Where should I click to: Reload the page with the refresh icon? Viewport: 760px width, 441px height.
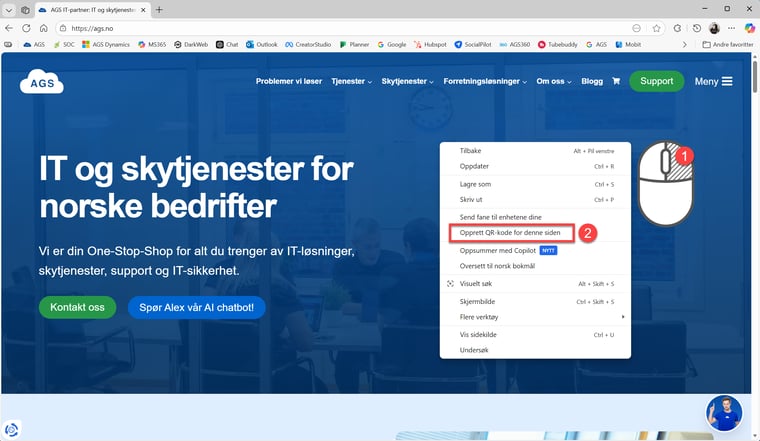point(26,28)
